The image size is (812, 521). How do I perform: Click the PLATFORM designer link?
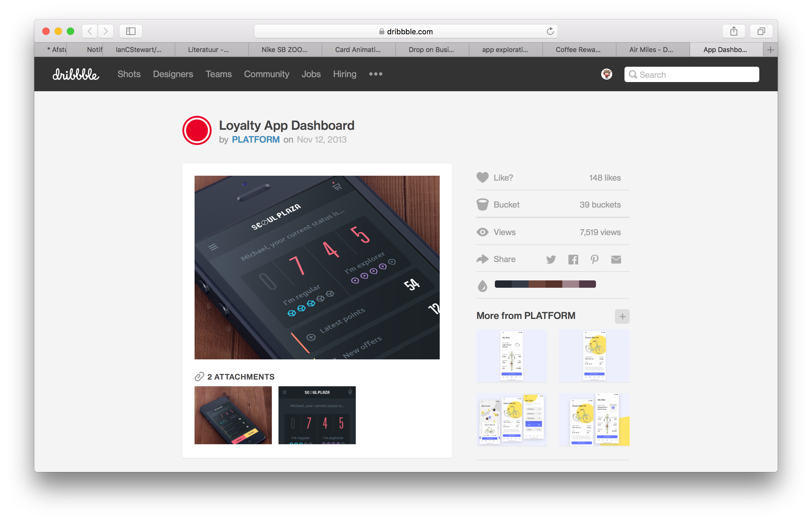255,140
